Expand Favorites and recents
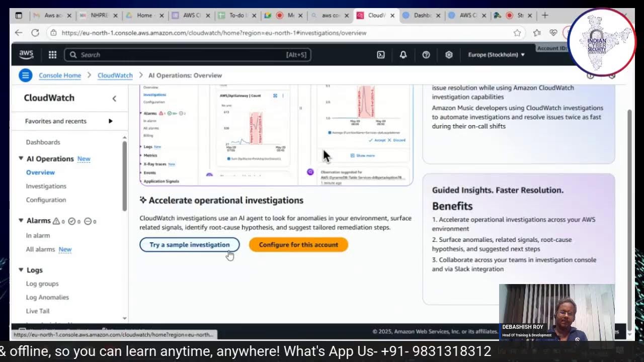 (110, 121)
